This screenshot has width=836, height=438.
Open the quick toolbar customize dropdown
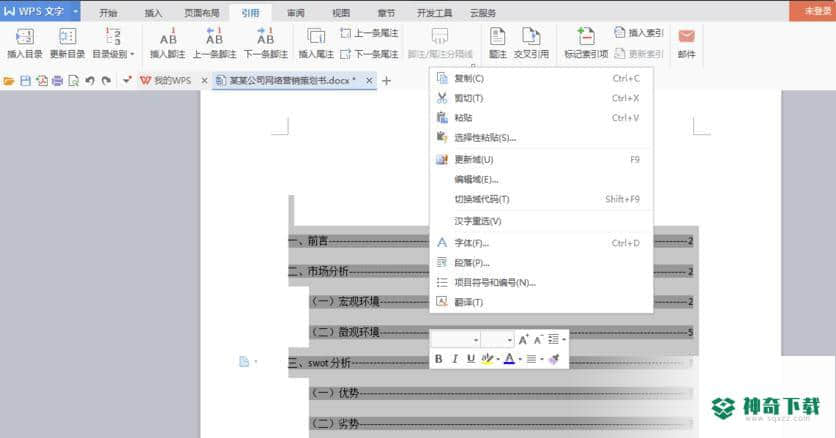127,80
